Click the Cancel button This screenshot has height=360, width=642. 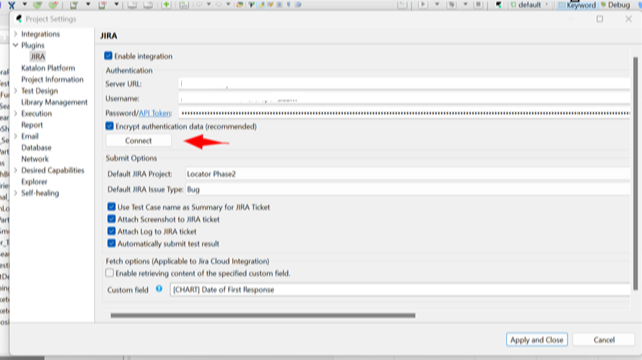tap(604, 340)
